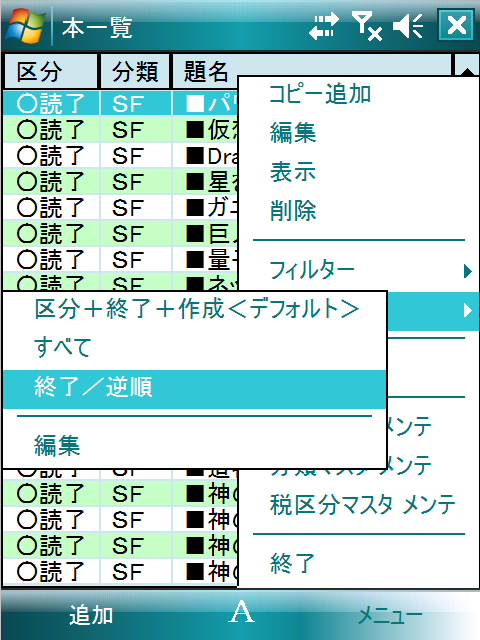The width and height of the screenshot is (480, 640).
Task: Select コピー追加 from the context menu
Action: coord(320,94)
